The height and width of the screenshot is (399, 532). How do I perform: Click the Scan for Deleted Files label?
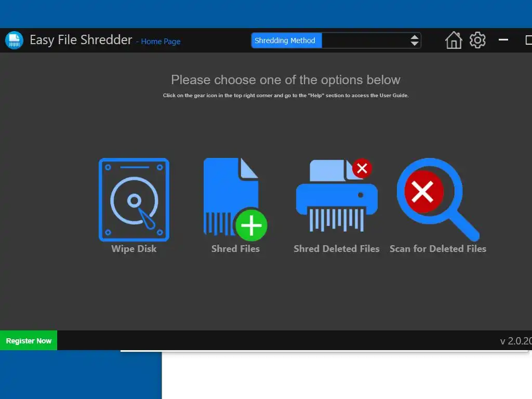point(438,249)
